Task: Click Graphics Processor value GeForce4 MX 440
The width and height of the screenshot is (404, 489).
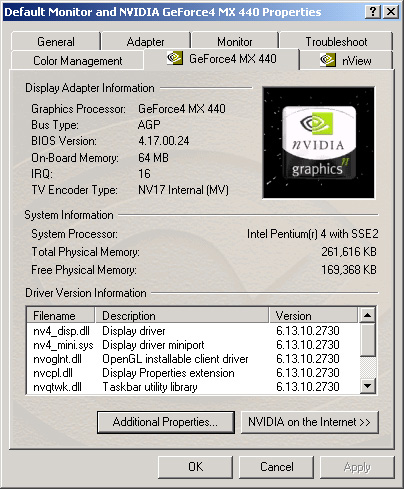Action: tap(182, 109)
